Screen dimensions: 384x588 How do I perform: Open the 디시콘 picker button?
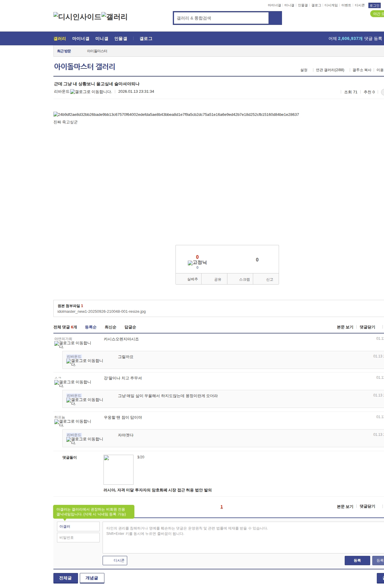(x=115, y=560)
